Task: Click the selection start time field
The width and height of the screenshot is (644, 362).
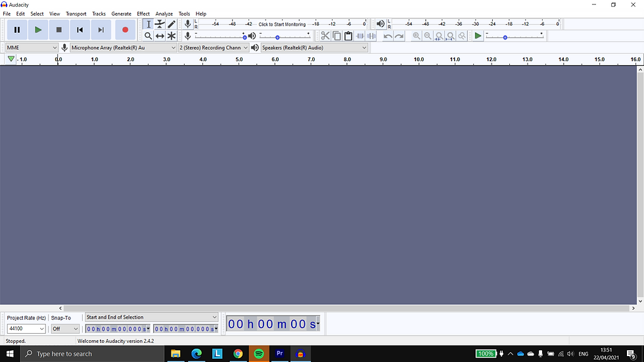Action: (x=118, y=328)
